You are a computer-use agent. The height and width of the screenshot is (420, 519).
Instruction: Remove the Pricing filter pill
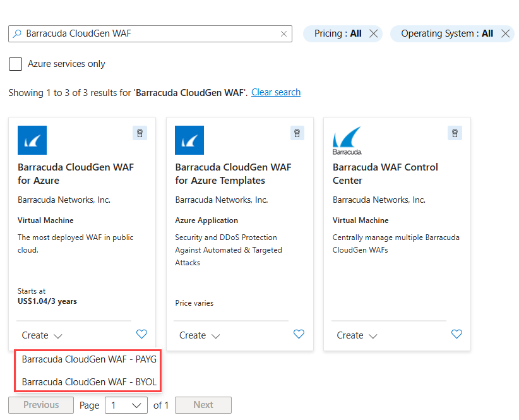tap(373, 33)
